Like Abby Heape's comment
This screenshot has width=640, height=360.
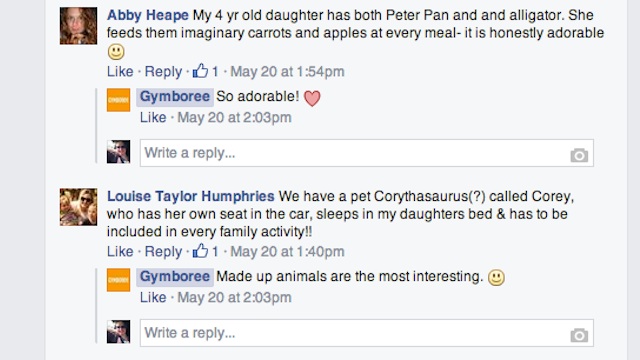coord(120,71)
